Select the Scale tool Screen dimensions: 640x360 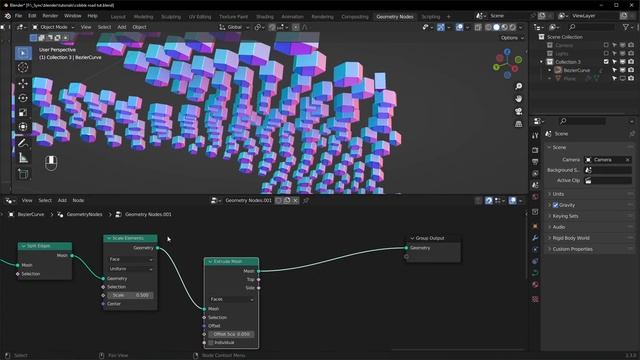pos(23,112)
